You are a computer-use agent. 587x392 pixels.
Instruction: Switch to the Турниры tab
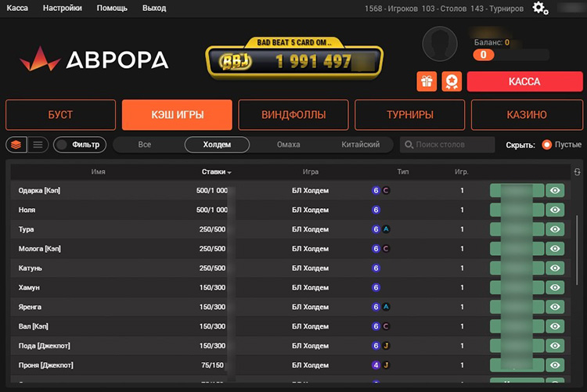409,115
